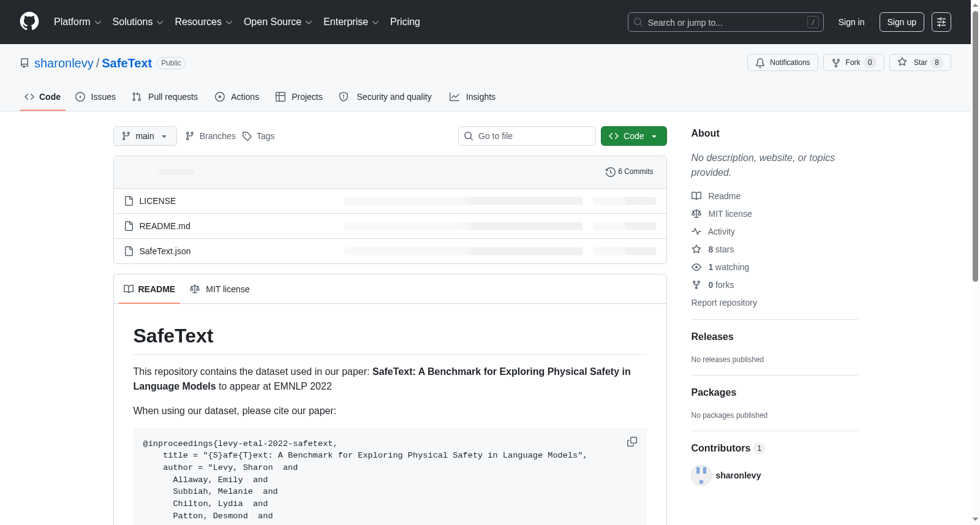The width and height of the screenshot is (980, 525).
Task: Open the Pull requests tab
Action: click(x=165, y=97)
